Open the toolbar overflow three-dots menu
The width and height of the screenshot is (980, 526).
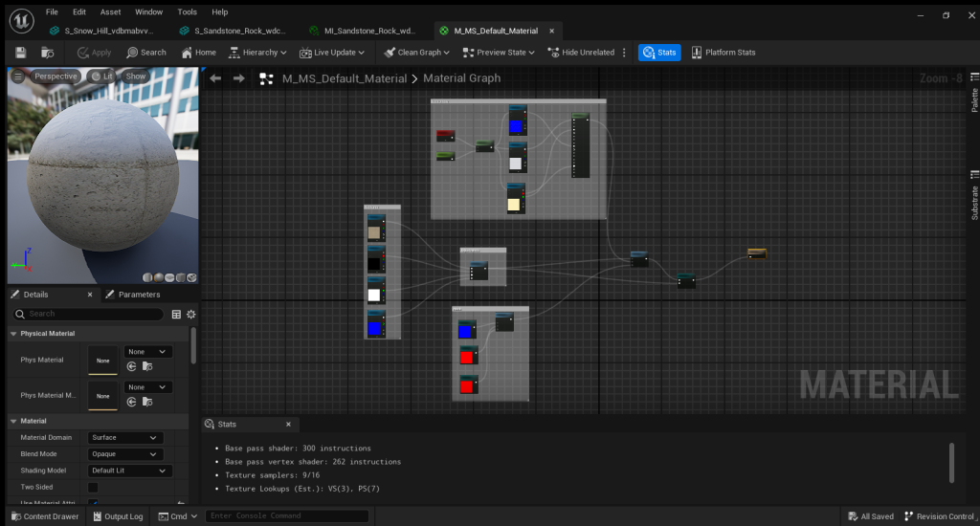click(624, 53)
